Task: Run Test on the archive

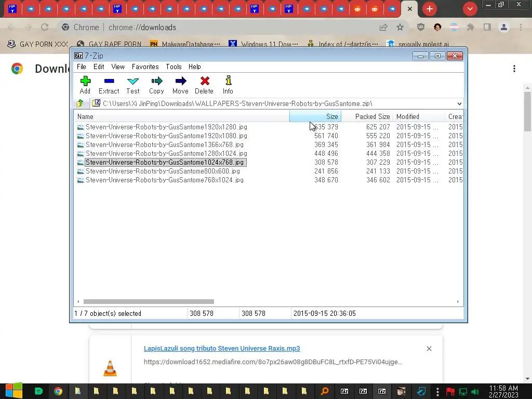Action: click(133, 85)
